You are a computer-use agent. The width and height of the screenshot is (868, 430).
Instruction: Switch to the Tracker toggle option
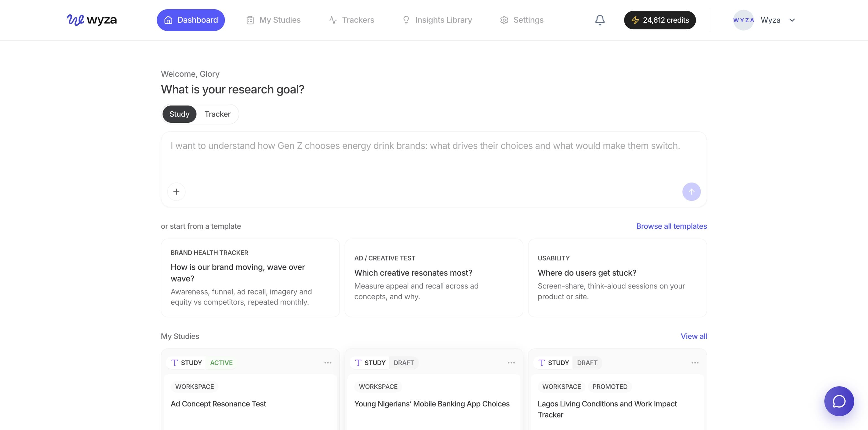tap(217, 114)
